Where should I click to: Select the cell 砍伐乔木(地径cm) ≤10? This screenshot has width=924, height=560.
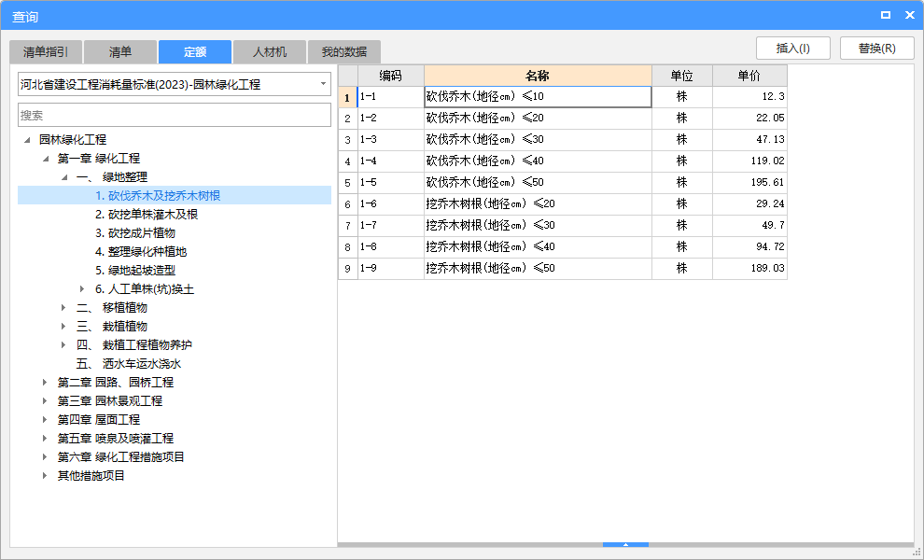point(538,97)
